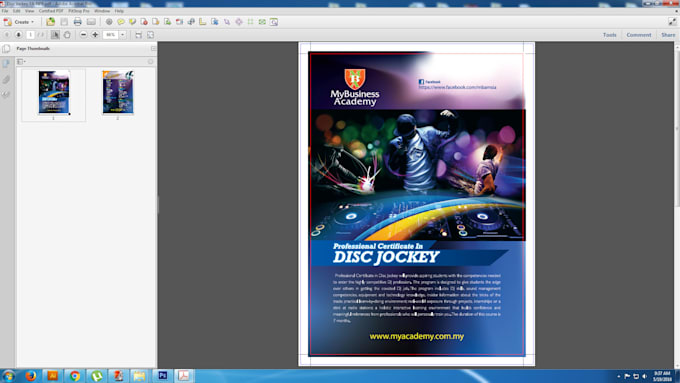Go to previous page arrow
The image size is (680, 383).
coord(7,35)
